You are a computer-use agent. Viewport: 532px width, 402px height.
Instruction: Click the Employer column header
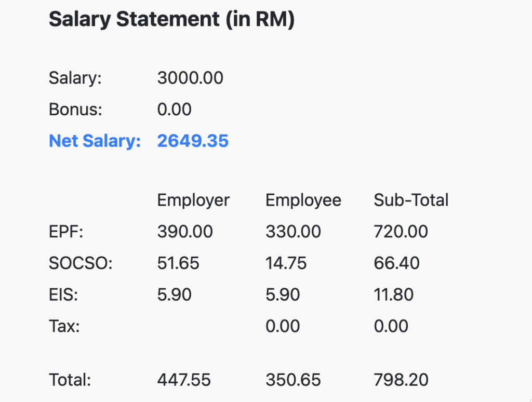(193, 200)
